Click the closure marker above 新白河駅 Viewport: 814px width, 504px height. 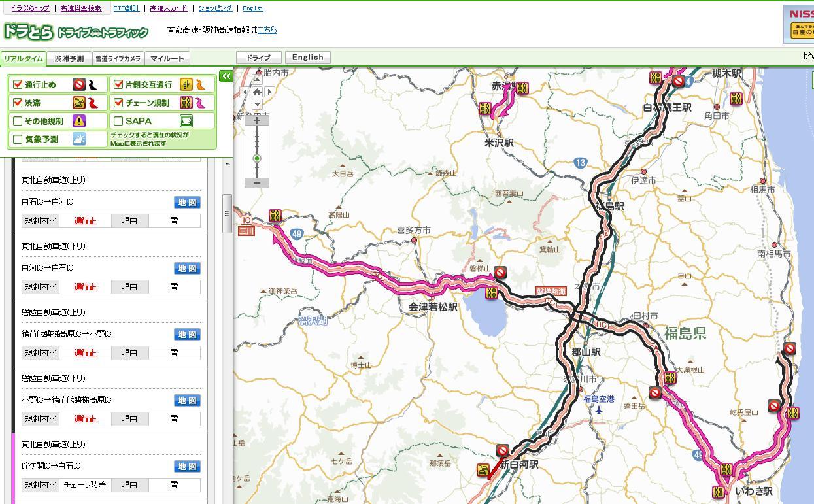[x=502, y=450]
